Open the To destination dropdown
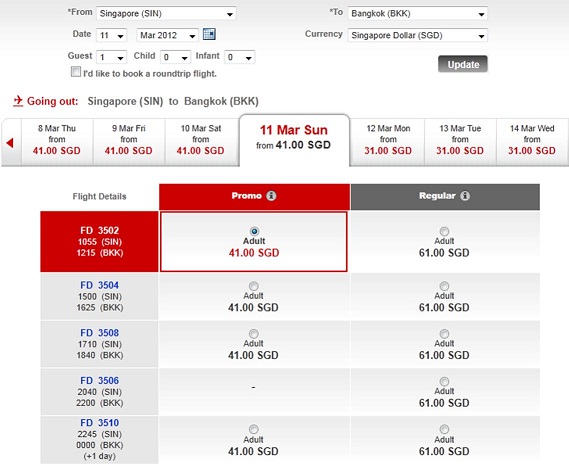This screenshot has height=467, width=569. (x=417, y=13)
